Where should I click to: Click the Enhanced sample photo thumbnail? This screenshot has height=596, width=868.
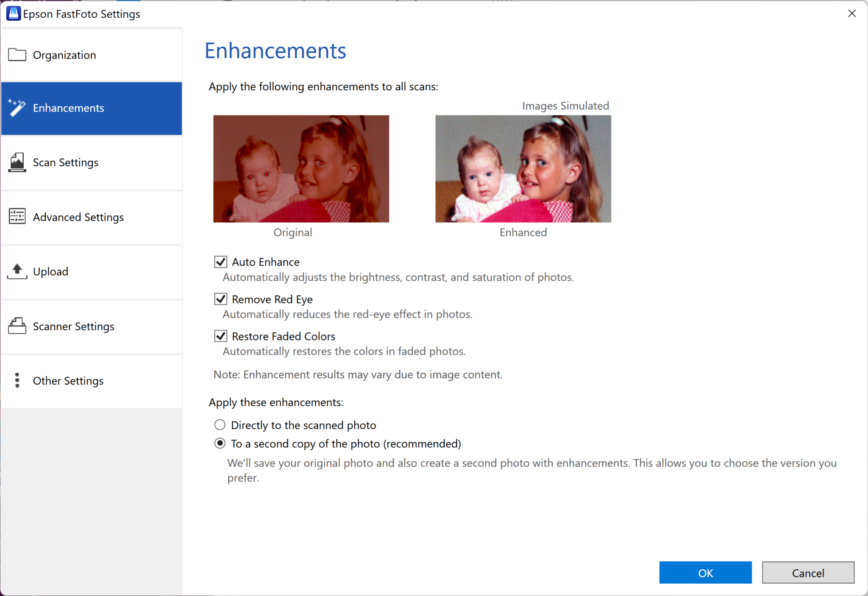[x=523, y=169]
